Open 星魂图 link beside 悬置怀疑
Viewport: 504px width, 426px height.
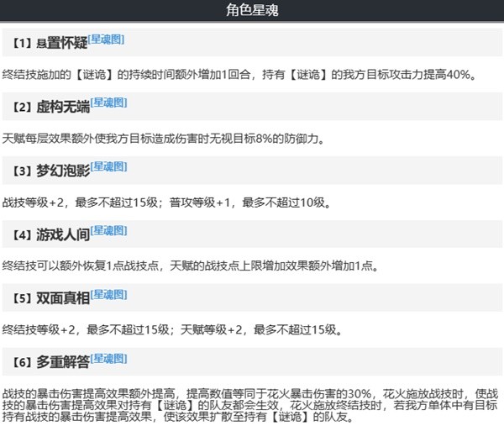tap(106, 39)
